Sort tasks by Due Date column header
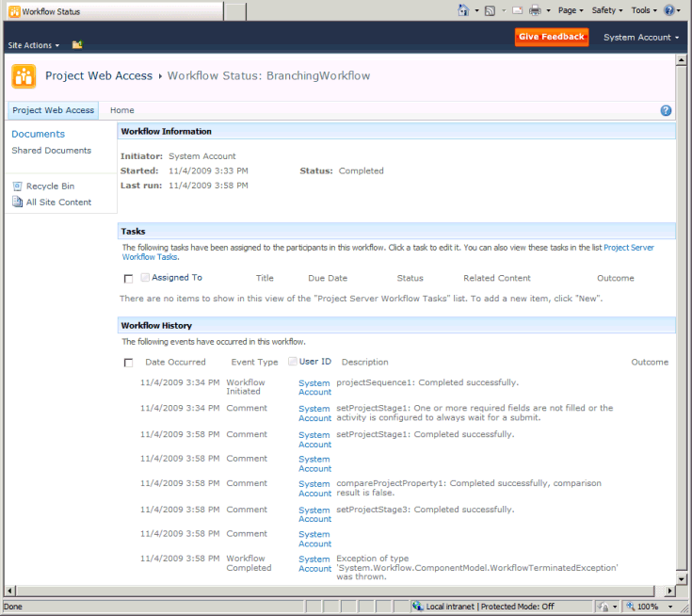The image size is (692, 616). [x=328, y=278]
